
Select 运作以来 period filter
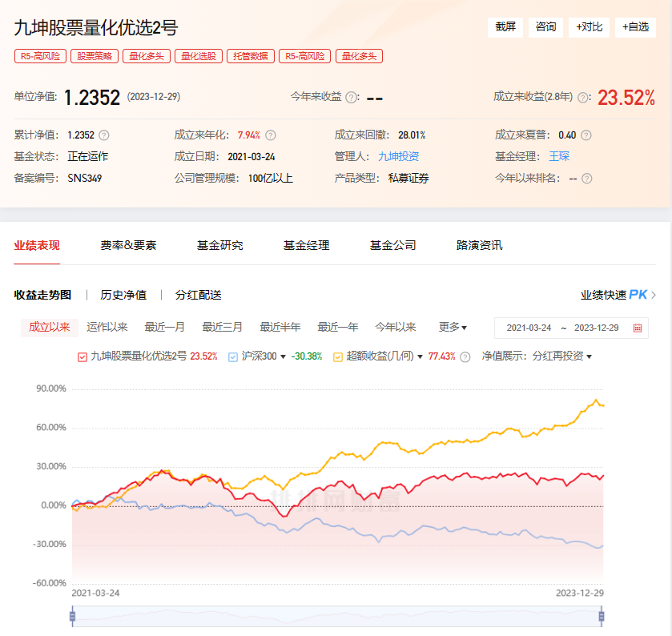107,328
